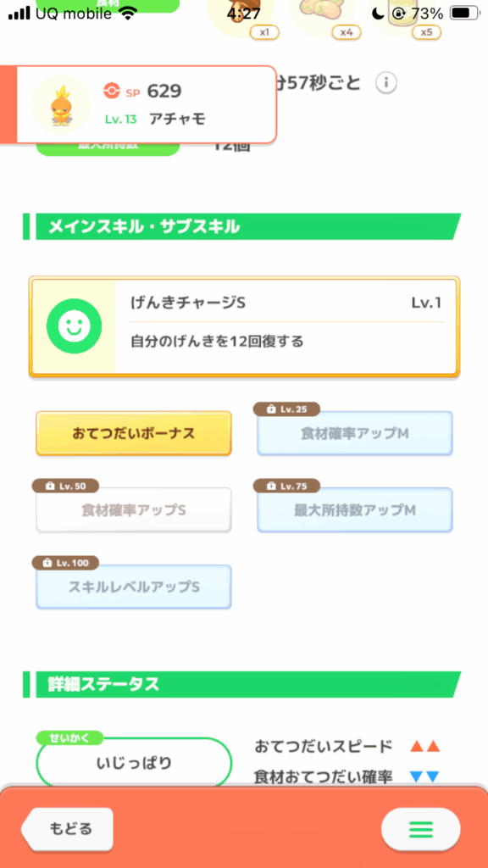Tap the info icon beside 57秒ごと
Screen dimensions: 488x868
pos(386,83)
